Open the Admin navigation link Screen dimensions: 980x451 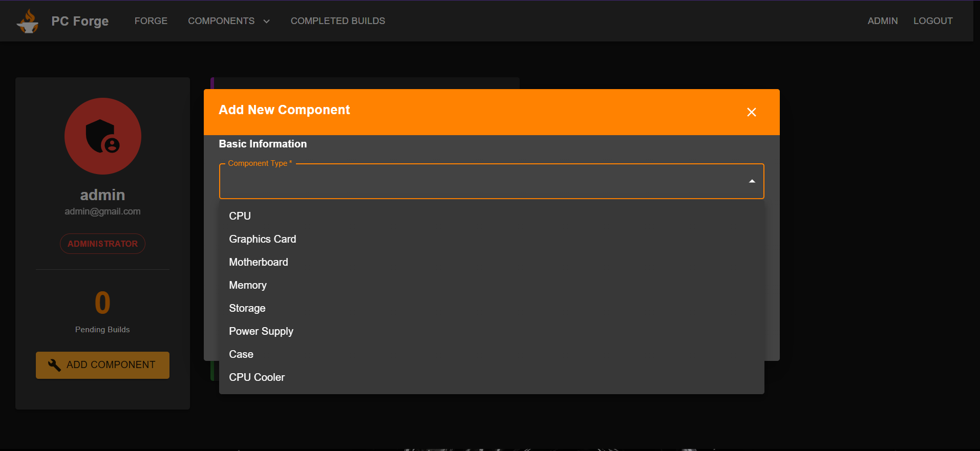882,21
